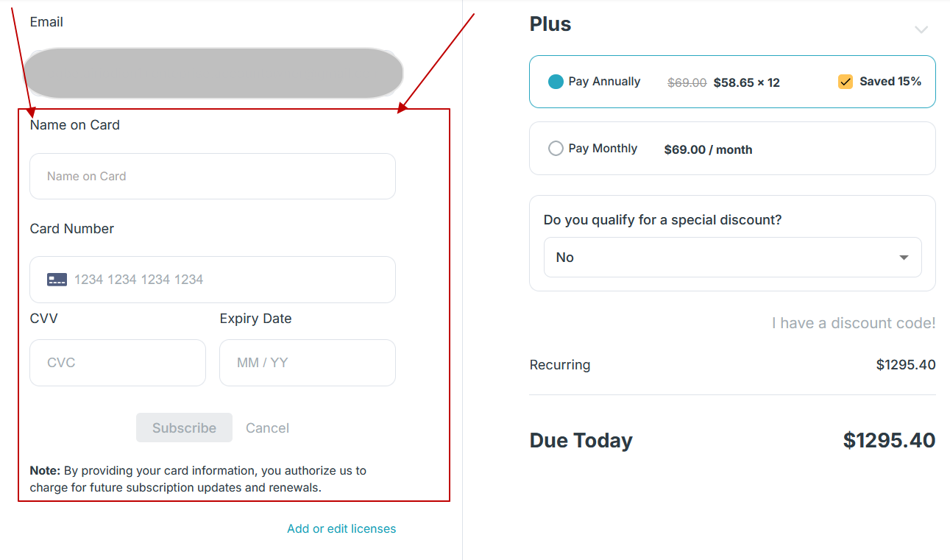This screenshot has width=950, height=560.
Task: Select the CVC input field
Action: click(117, 362)
